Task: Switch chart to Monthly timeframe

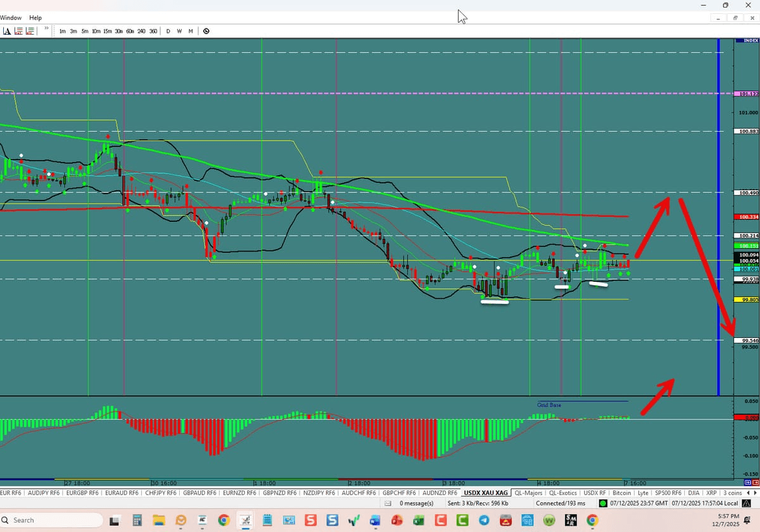Action: click(190, 31)
